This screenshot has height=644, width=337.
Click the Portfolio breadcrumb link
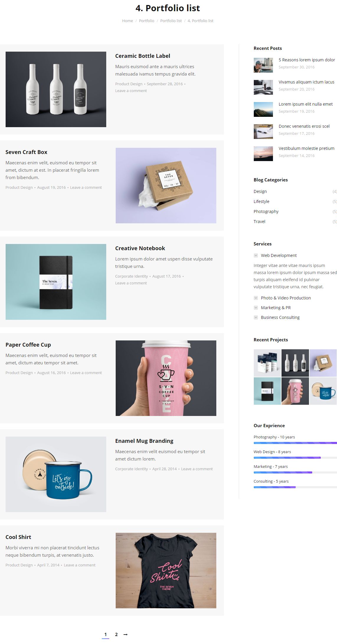click(146, 21)
